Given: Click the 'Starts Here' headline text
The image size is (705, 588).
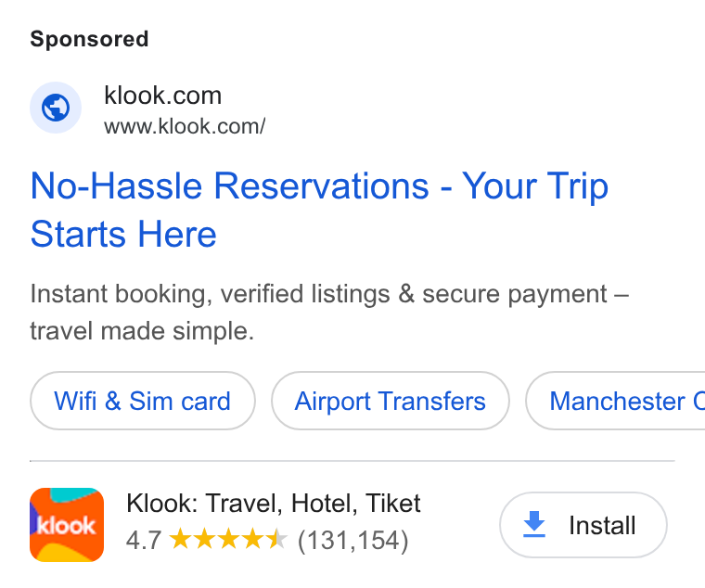Looking at the screenshot, I should pyautogui.click(x=123, y=235).
